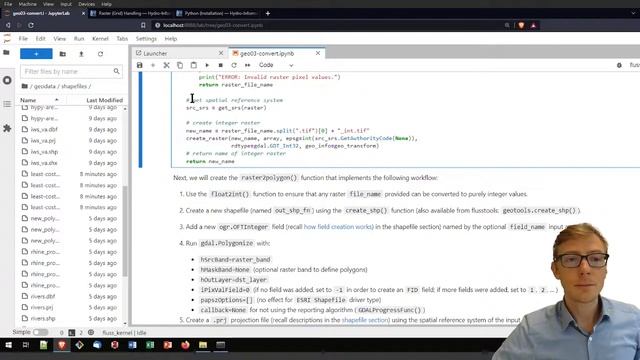Follow the 'shapefile section' link
Screen dimensions: 640x360
365,320
